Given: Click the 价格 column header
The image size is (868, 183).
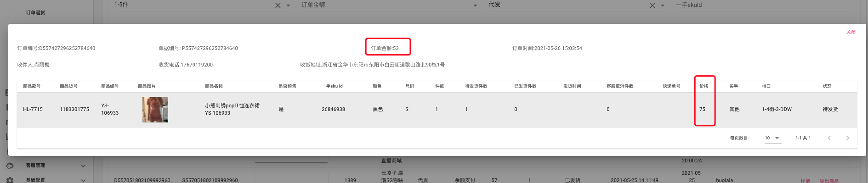Looking at the screenshot, I should [x=703, y=86].
